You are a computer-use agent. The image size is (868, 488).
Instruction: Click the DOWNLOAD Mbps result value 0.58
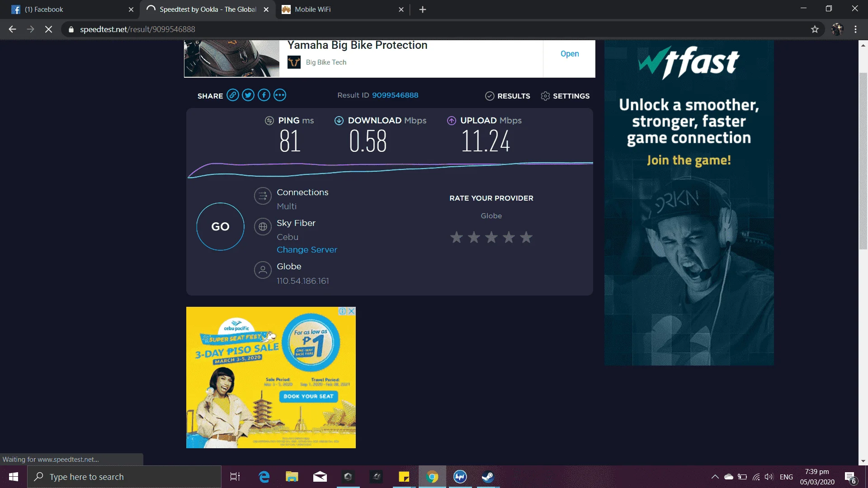click(368, 141)
